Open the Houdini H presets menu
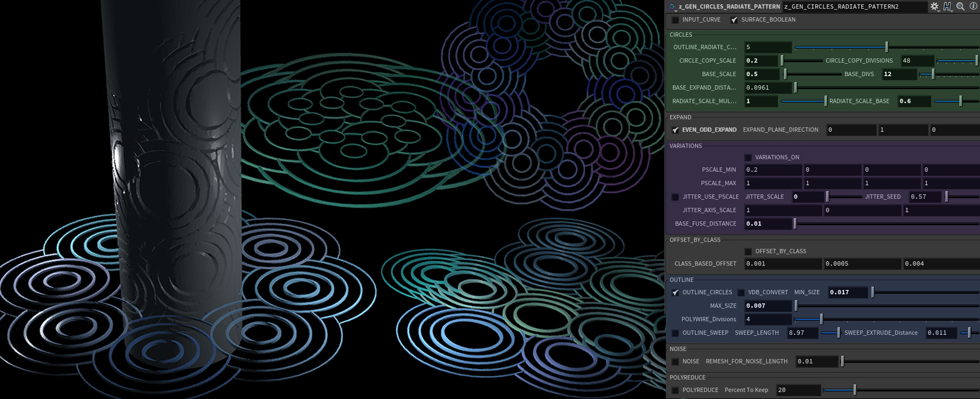 tap(948, 6)
